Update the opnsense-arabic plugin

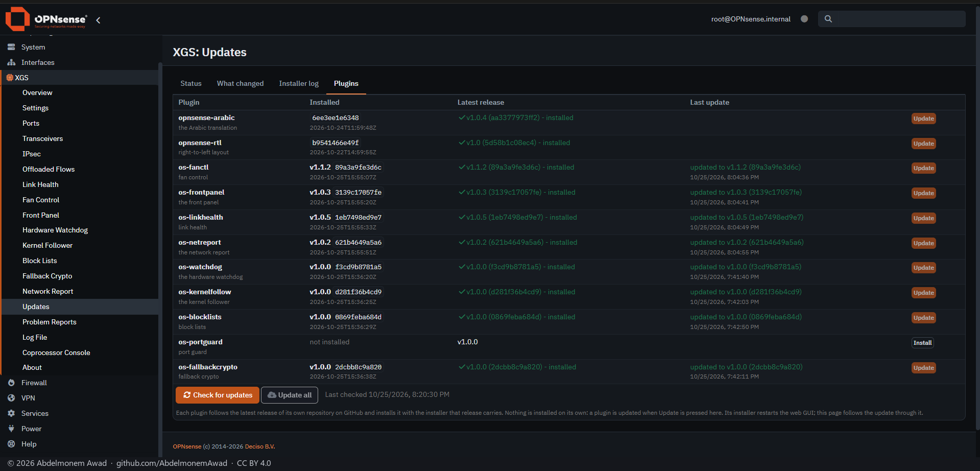tap(923, 119)
